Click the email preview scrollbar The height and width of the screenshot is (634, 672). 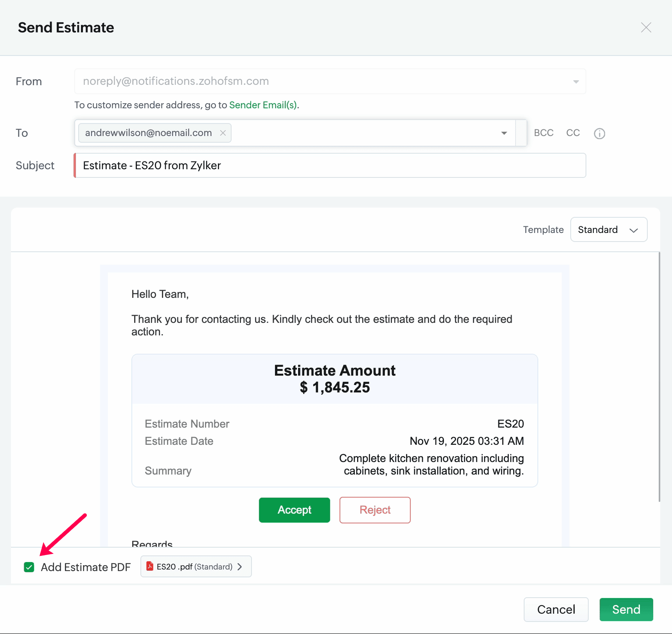point(659,375)
